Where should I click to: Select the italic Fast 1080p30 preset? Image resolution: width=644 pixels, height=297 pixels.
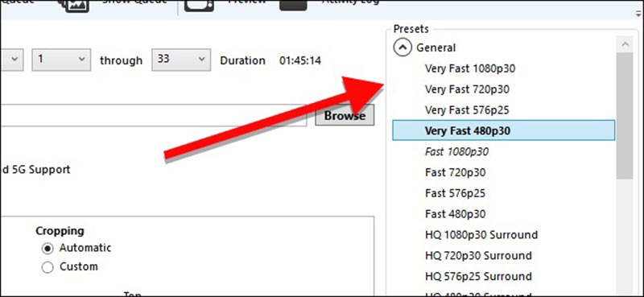point(456,151)
